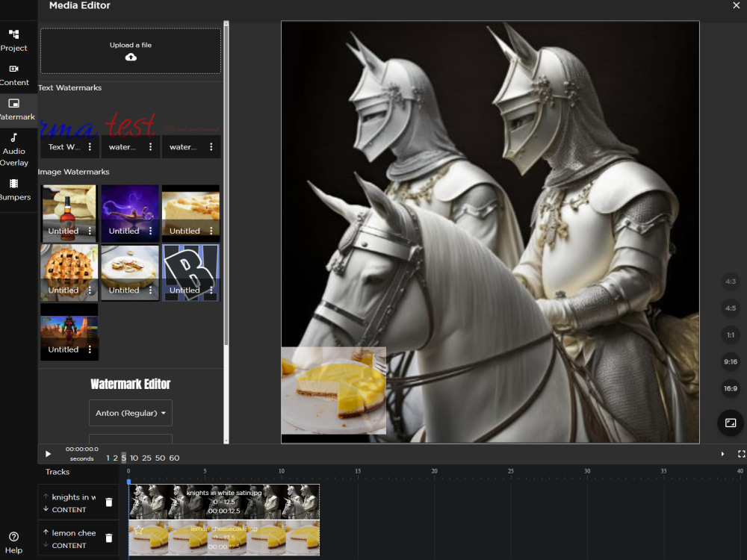
Task: Open options menu on lattice pie watermark
Action: (90, 290)
